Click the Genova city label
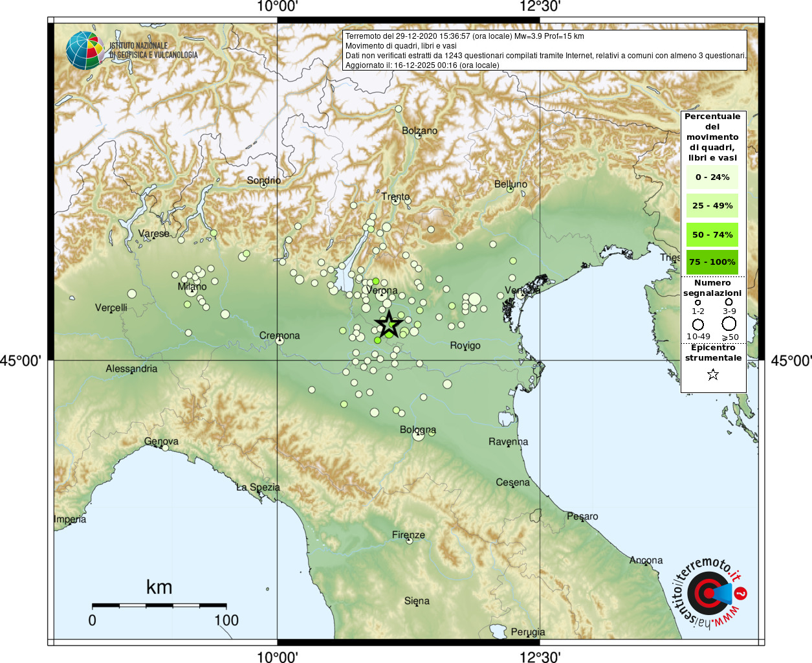 [x=161, y=442]
